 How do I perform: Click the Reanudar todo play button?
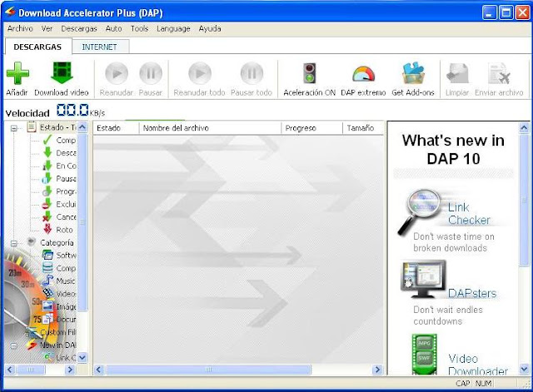click(x=200, y=73)
